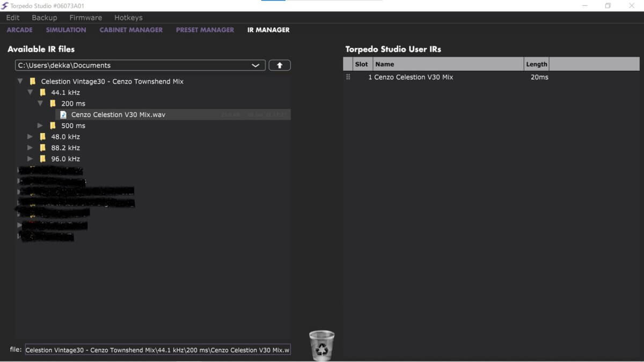Sort user IRs by Name column
The height and width of the screenshot is (362, 644).
coord(448,64)
